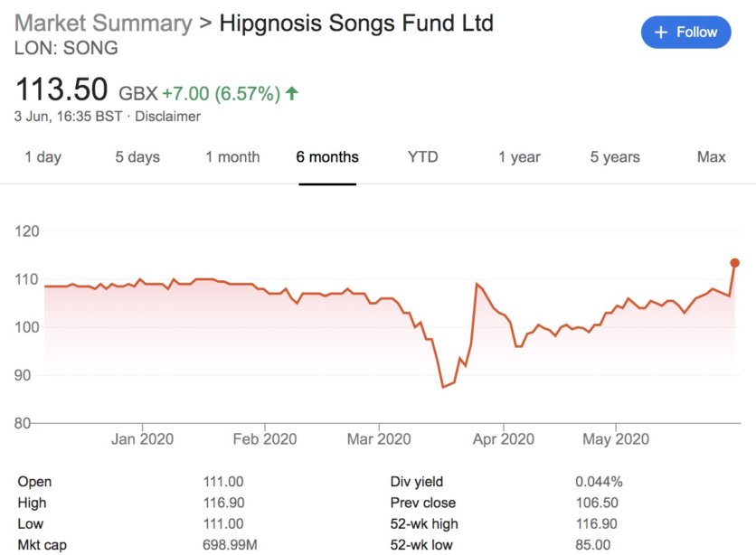The height and width of the screenshot is (555, 756).
Task: Click the March 2020 low point on chart
Action: pos(443,387)
